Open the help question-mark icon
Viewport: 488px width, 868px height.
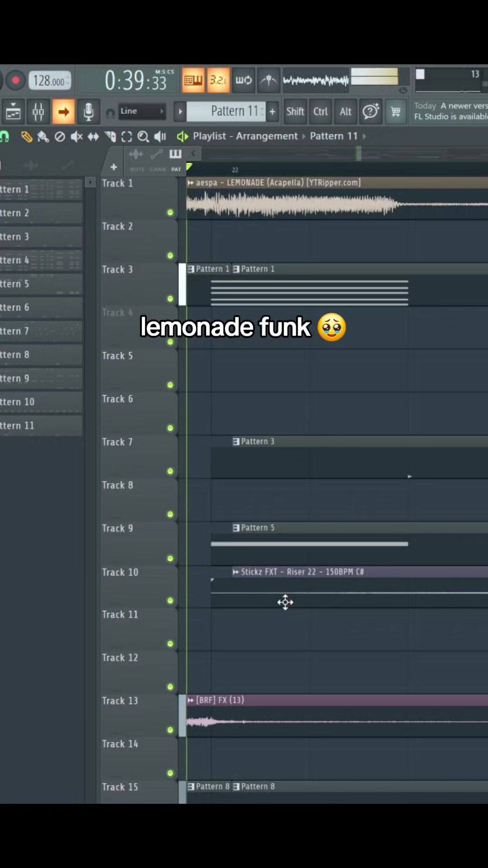point(371,112)
